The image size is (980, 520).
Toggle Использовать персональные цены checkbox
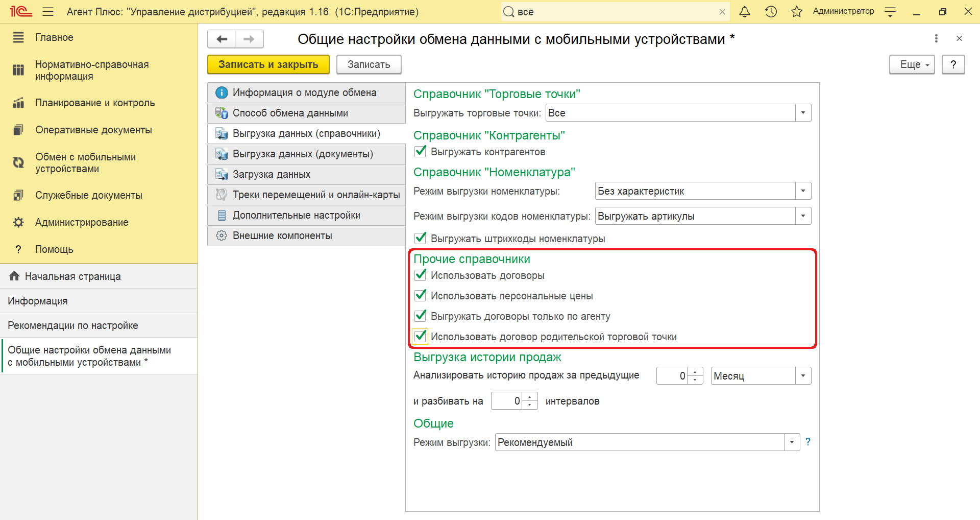click(x=421, y=296)
